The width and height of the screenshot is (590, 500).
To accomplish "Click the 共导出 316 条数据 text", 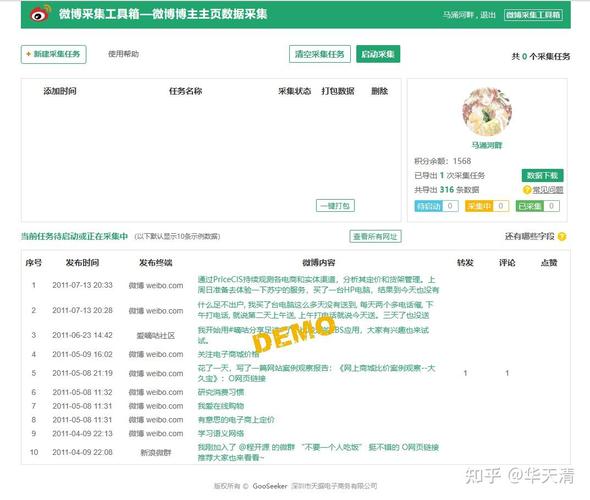I will 447,190.
